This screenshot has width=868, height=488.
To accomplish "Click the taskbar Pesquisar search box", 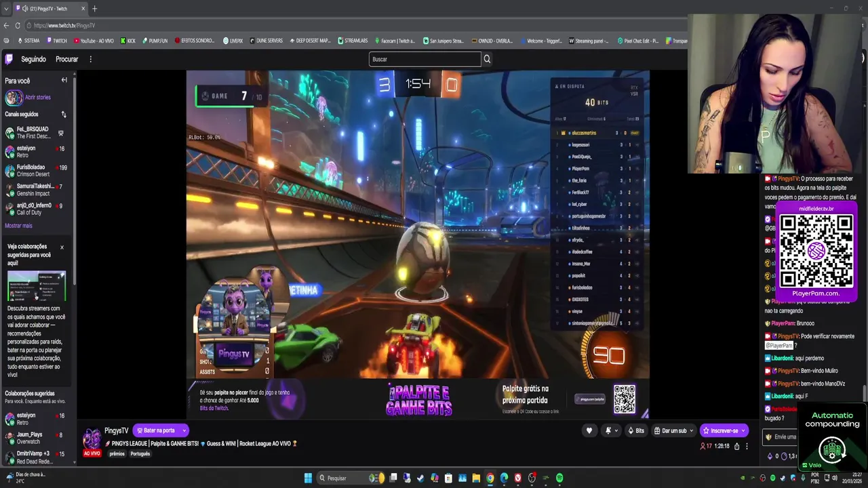I will pos(349,478).
